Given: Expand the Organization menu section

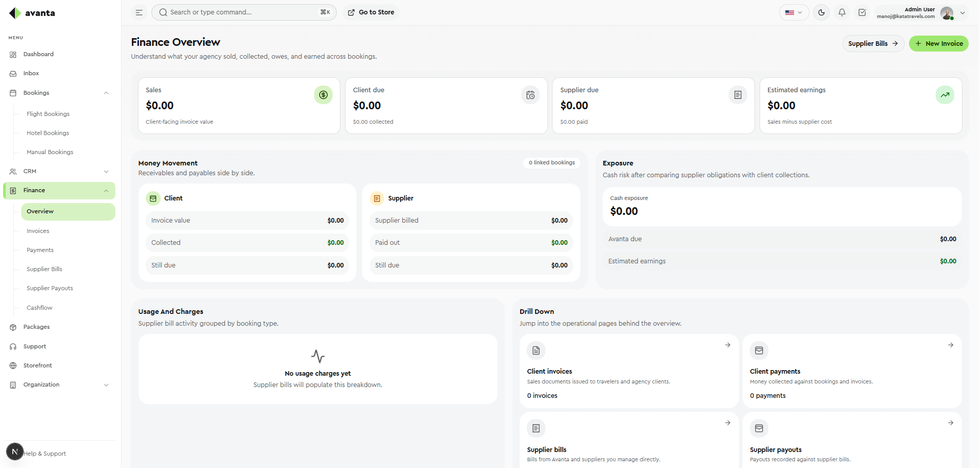Looking at the screenshot, I should coord(59,385).
